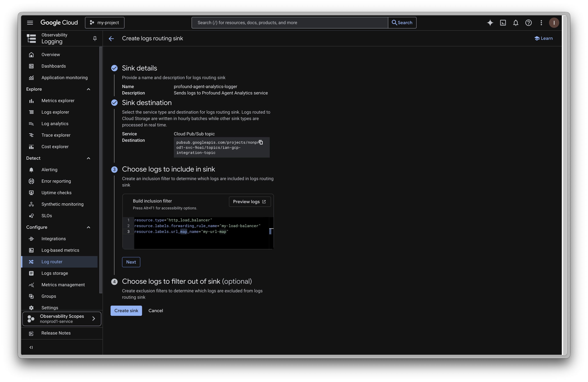Viewport: 588px width, 382px height.
Task: Collapse the sidebar with bottom arrow icon
Action: click(x=31, y=347)
